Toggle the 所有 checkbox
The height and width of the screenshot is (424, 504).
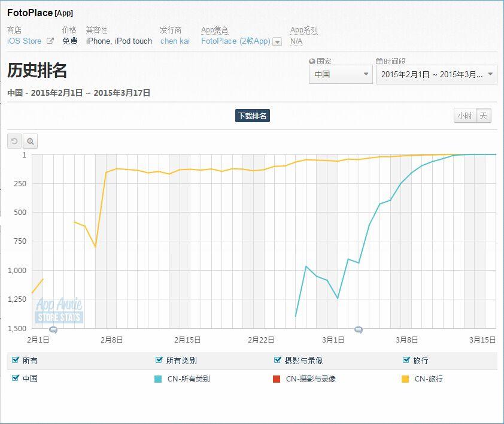click(15, 360)
